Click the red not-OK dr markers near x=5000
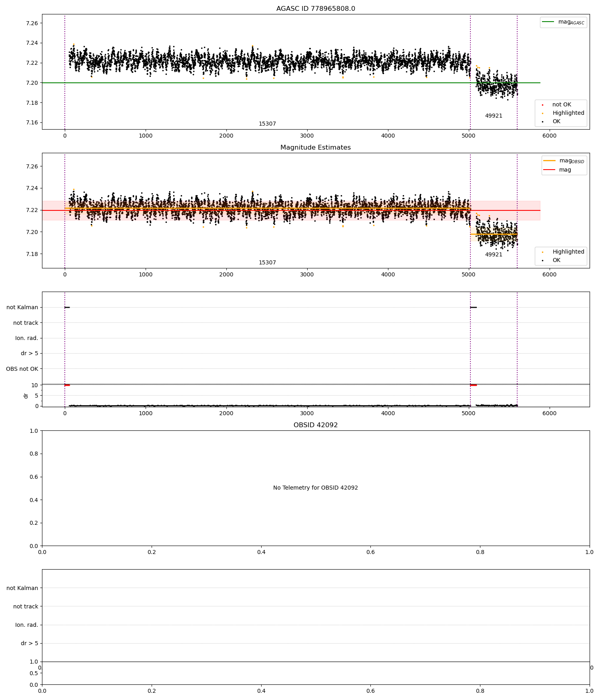 pos(474,385)
